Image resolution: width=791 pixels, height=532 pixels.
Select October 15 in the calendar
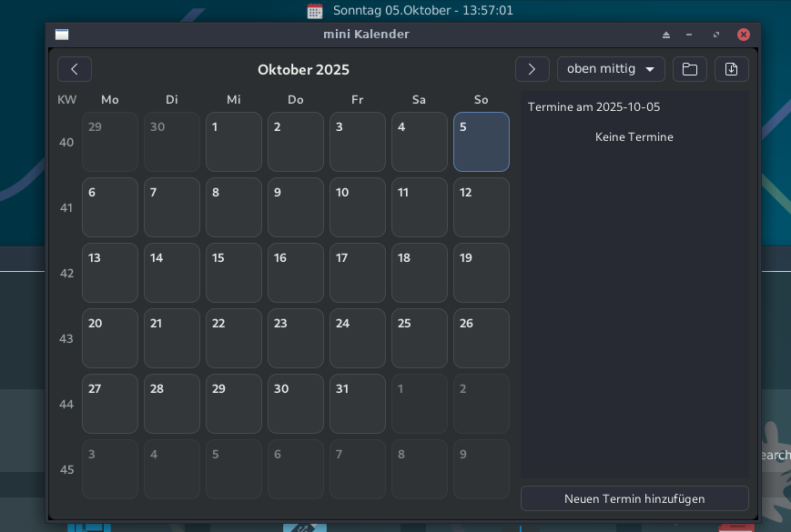click(233, 273)
